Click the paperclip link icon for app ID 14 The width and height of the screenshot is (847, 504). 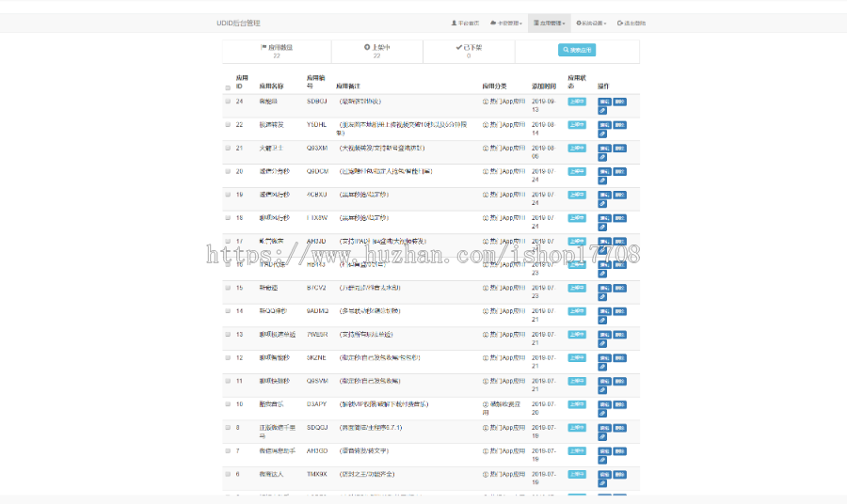click(x=602, y=320)
